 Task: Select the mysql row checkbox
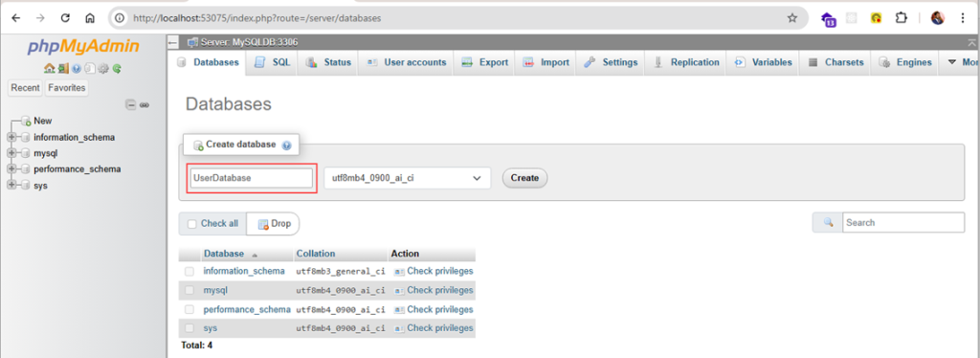pos(189,291)
